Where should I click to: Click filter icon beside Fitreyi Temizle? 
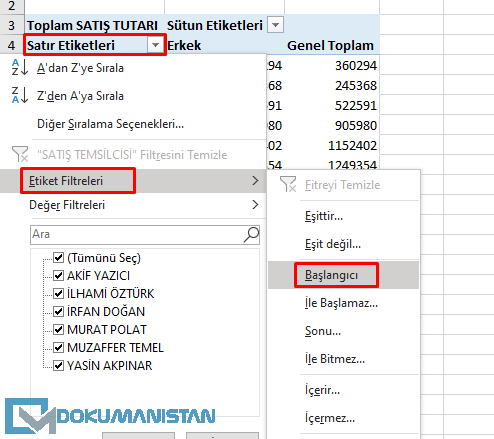click(288, 184)
